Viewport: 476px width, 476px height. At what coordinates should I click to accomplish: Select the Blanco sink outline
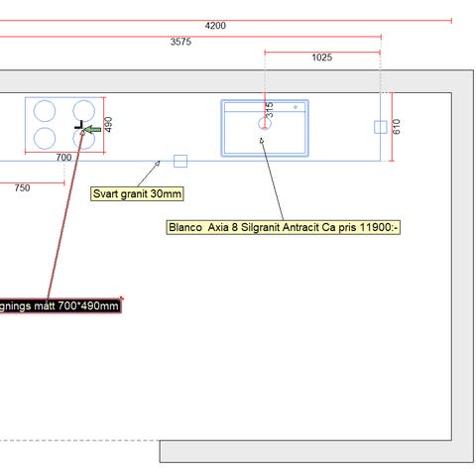pyautogui.click(x=265, y=128)
